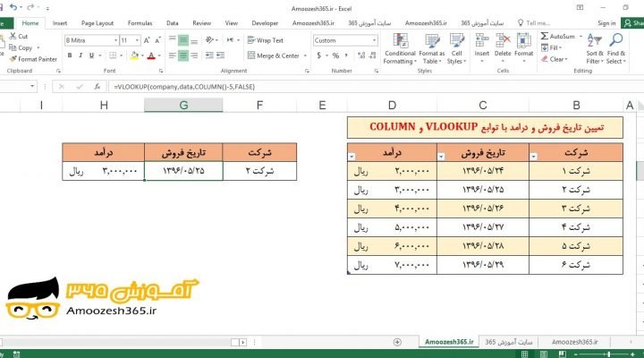Toggle Middle Align vertical alignment
Image resolution: width=644 pixels, height=358 pixels.
(x=183, y=40)
